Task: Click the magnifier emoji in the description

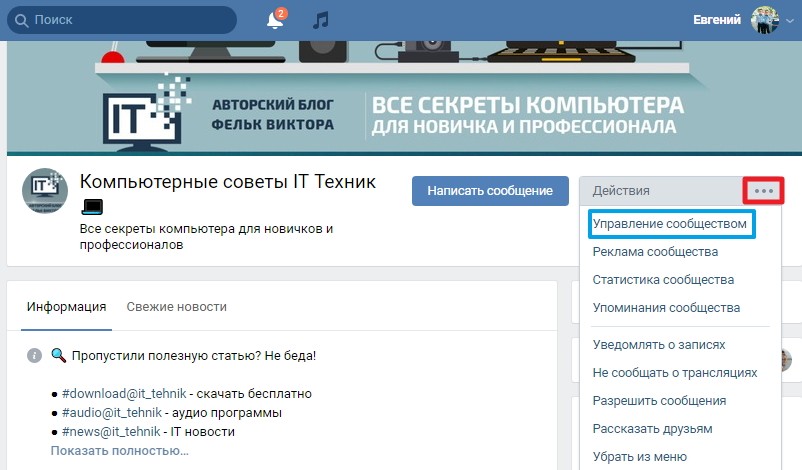Action: click(58, 355)
